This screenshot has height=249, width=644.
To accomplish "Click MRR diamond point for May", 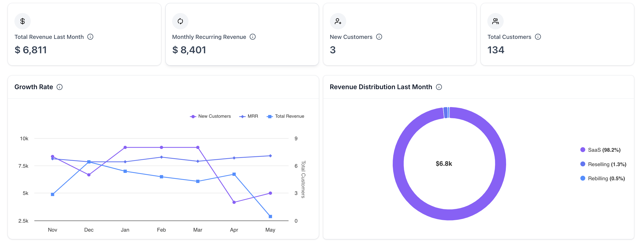I will [270, 156].
